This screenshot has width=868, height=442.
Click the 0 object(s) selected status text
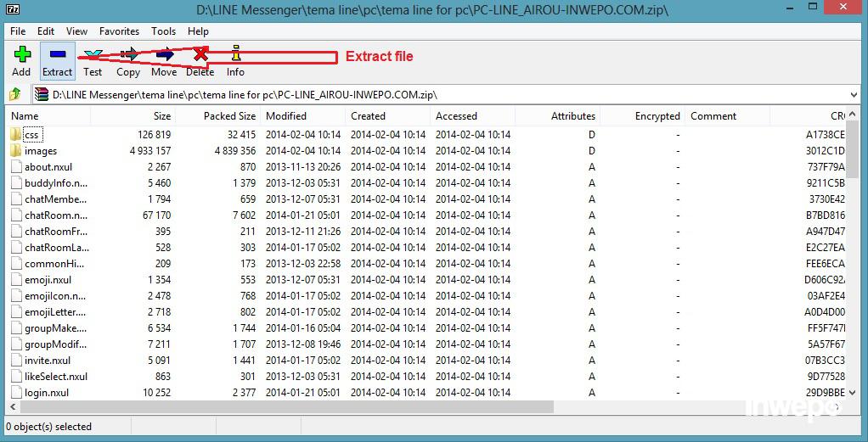click(48, 427)
